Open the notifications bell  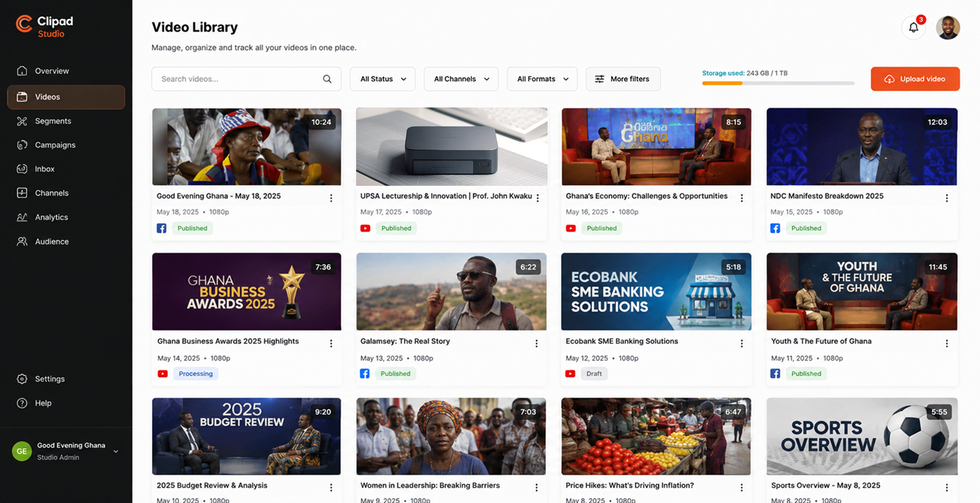click(x=913, y=27)
